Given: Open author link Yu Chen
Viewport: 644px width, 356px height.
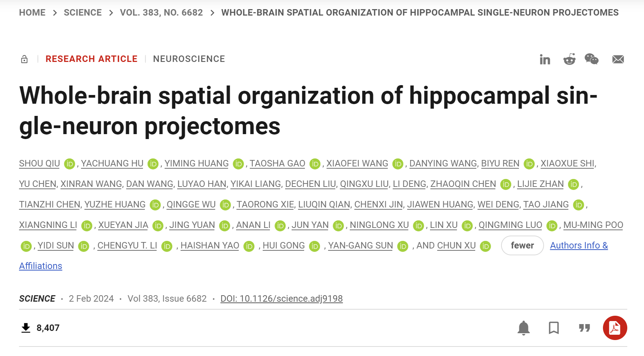Looking at the screenshot, I should pos(38,184).
